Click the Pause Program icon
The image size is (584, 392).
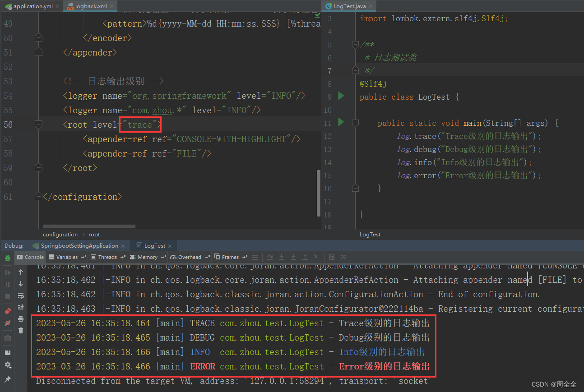pos(8,285)
